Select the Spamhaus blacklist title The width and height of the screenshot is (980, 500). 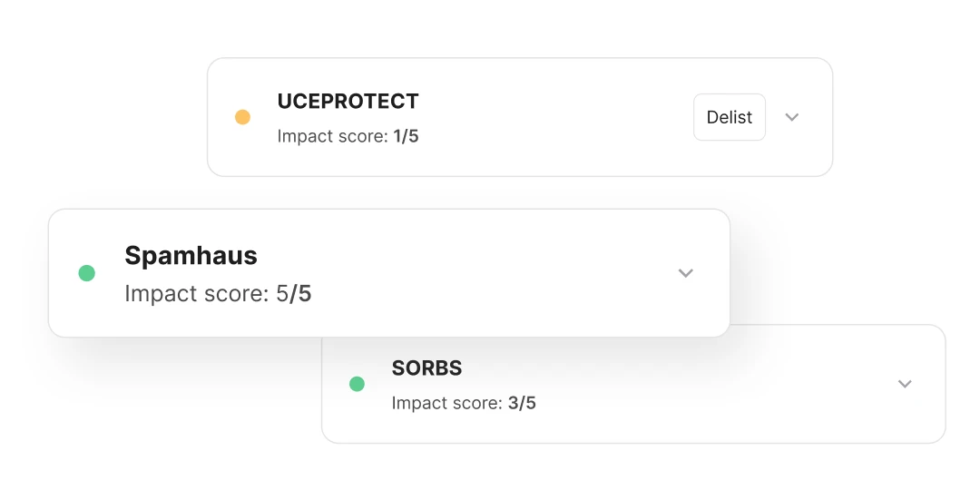click(191, 256)
